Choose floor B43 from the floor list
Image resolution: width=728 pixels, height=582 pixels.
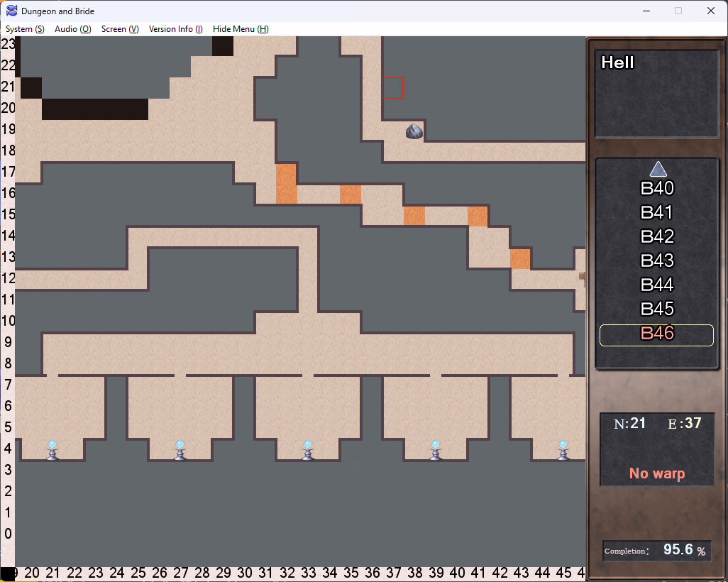click(656, 261)
